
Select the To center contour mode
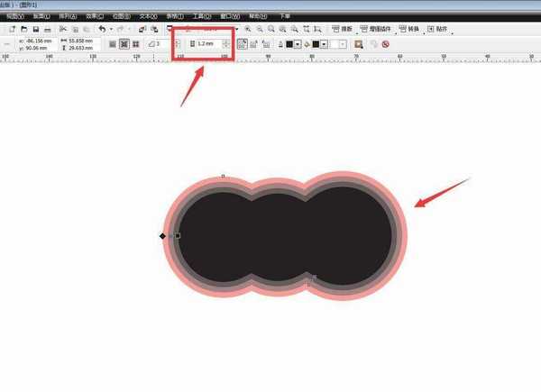[x=112, y=44]
